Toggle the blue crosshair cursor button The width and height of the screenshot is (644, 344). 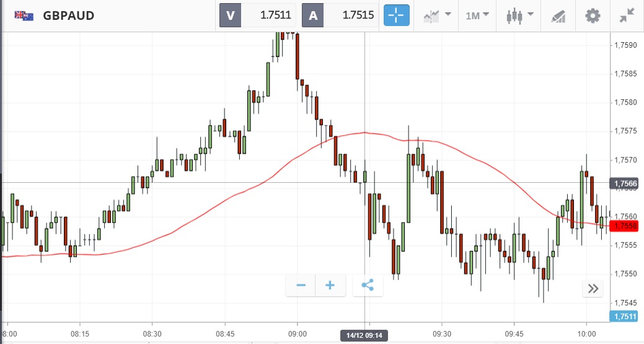396,15
